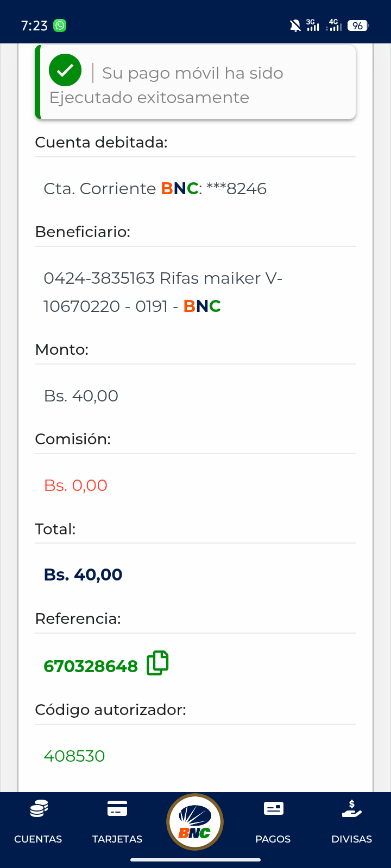This screenshot has height=868, width=391.
Task: Tap the authorization code 408530
Action: (x=74, y=756)
